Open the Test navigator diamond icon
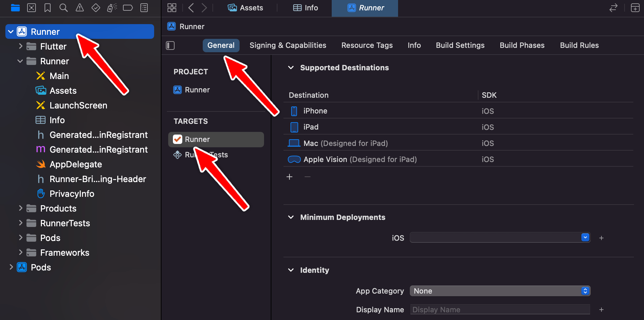Image resolution: width=644 pixels, height=320 pixels. (96, 8)
